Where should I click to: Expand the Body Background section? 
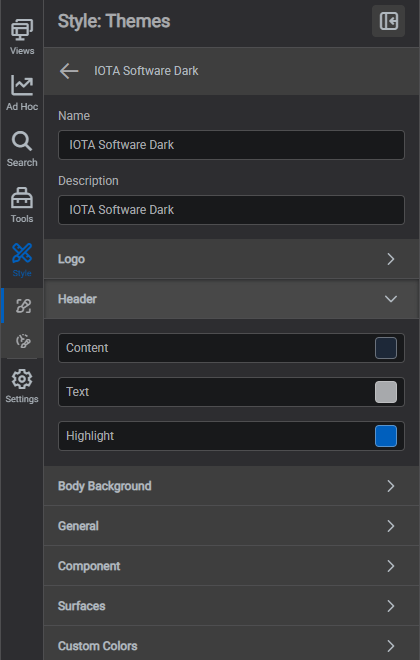coord(231,486)
